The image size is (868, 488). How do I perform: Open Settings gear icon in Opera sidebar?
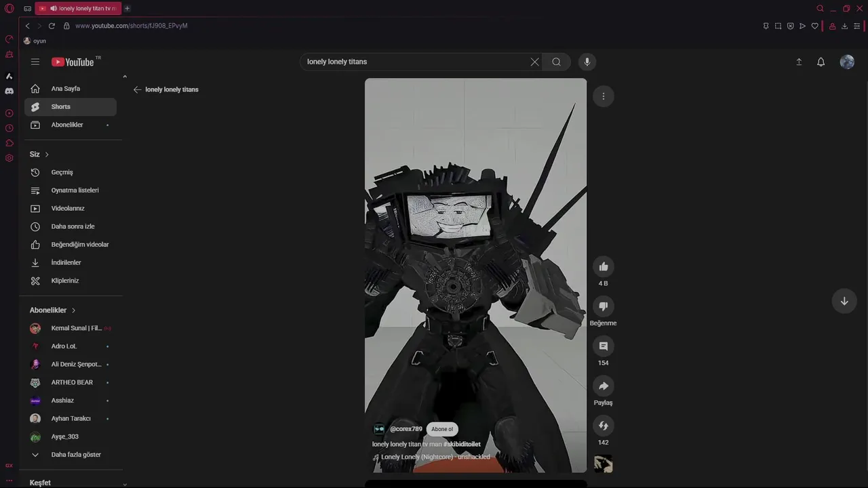9,158
